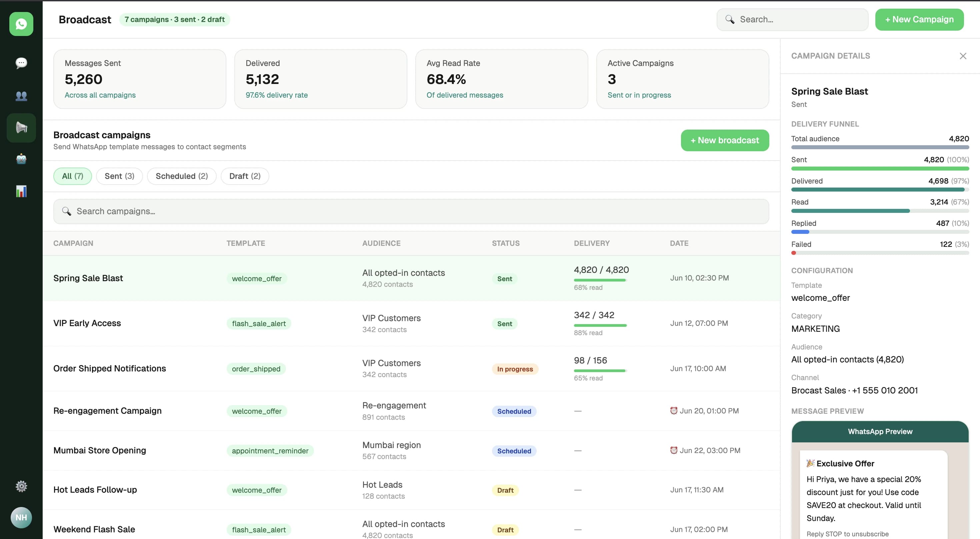Click the magnifier icon in top search

[x=730, y=19]
